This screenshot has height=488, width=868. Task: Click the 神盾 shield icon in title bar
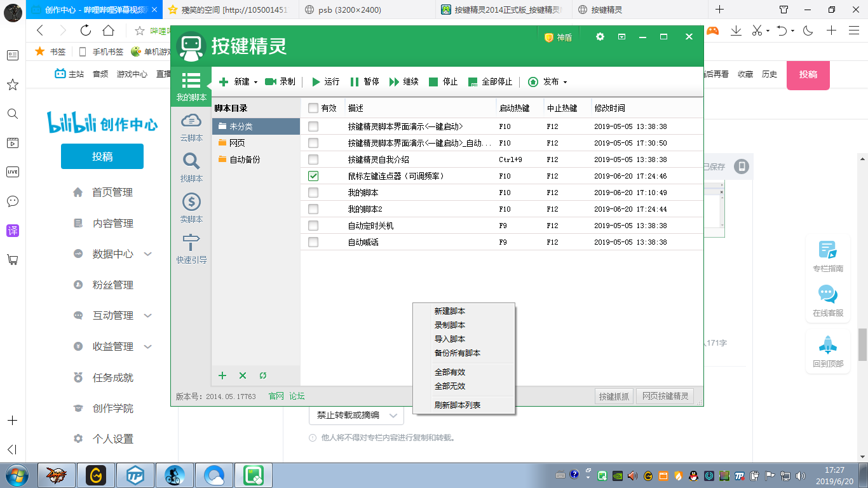pyautogui.click(x=549, y=37)
